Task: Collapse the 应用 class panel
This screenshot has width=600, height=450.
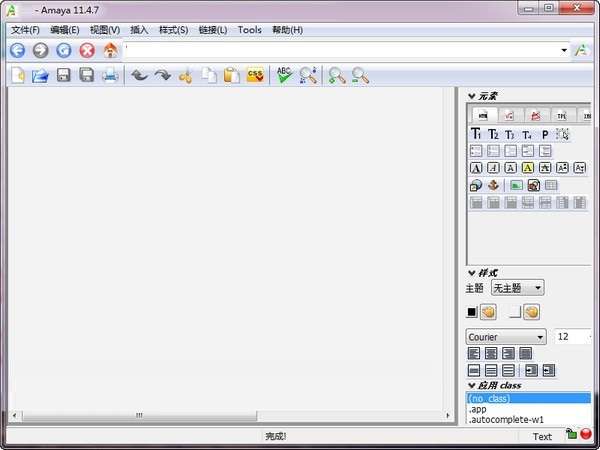Action: pyautogui.click(x=472, y=385)
